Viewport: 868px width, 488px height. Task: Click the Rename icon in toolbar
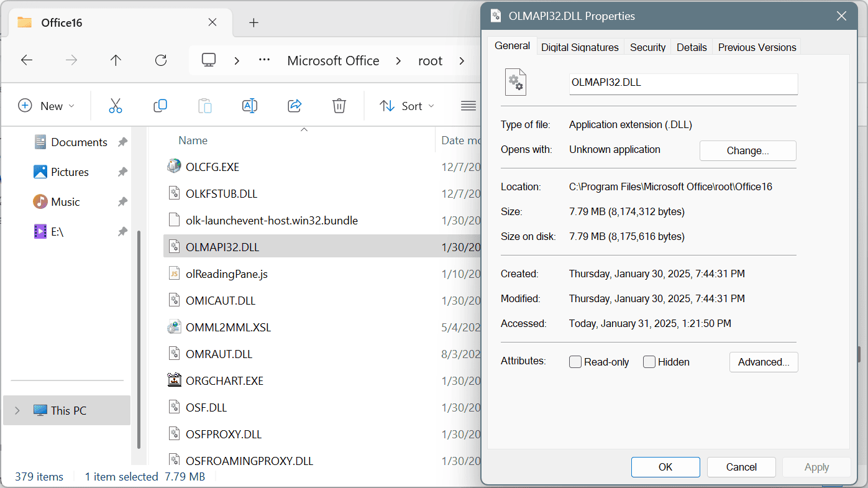[250, 106]
